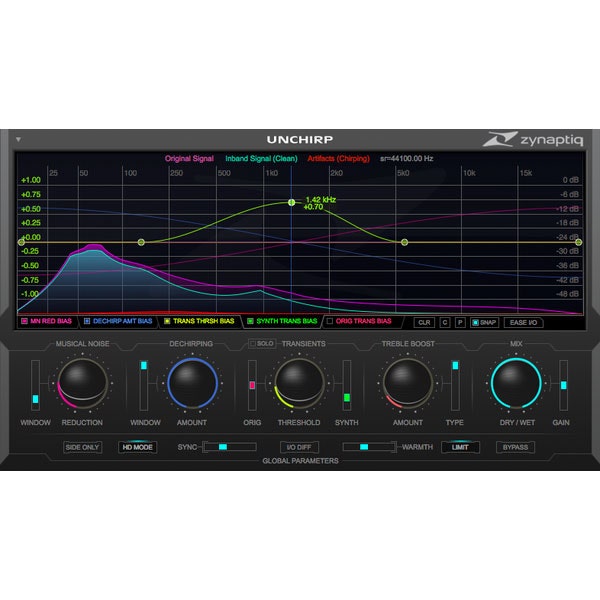Switch to the SYNTH TRANS BIAS tab

pyautogui.click(x=281, y=322)
